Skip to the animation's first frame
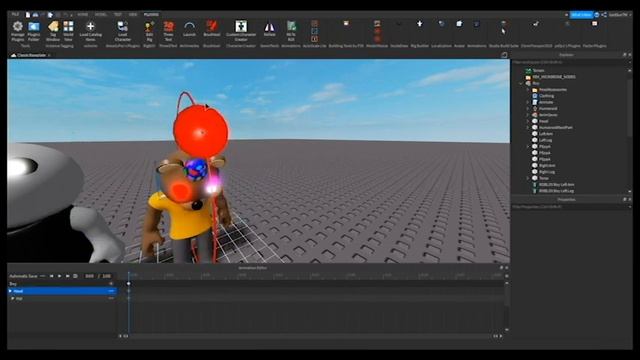Viewport: 640px width, 360px height. tap(51, 276)
